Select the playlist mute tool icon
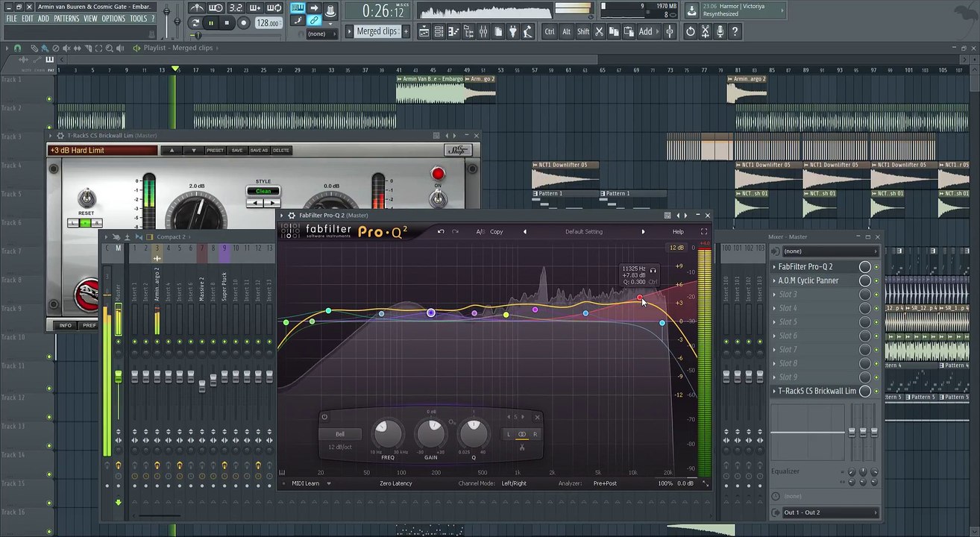The height and width of the screenshot is (537, 980). [x=66, y=48]
